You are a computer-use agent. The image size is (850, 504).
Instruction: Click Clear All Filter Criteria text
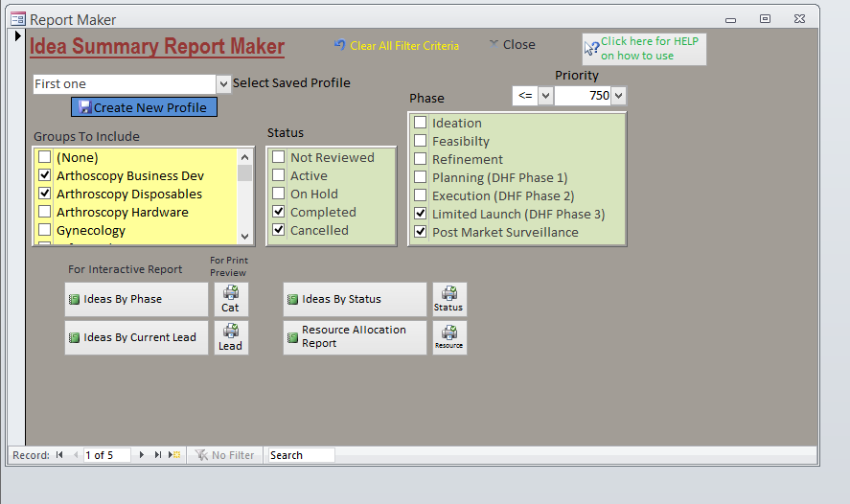click(404, 46)
